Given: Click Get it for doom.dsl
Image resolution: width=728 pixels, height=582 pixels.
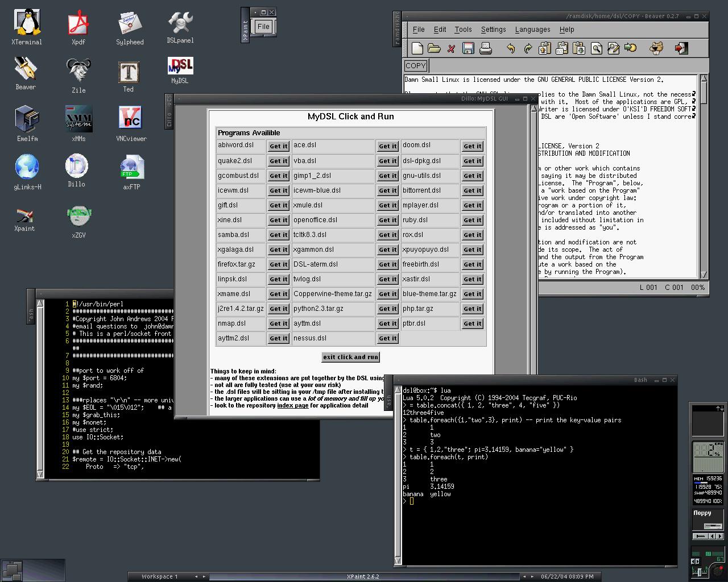Looking at the screenshot, I should click(472, 146).
